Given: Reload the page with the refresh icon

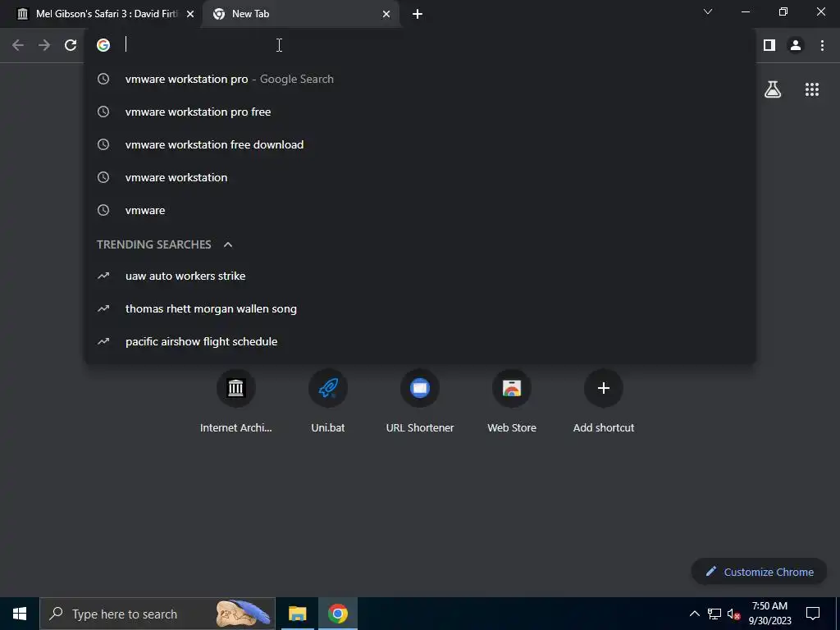Looking at the screenshot, I should [x=71, y=45].
